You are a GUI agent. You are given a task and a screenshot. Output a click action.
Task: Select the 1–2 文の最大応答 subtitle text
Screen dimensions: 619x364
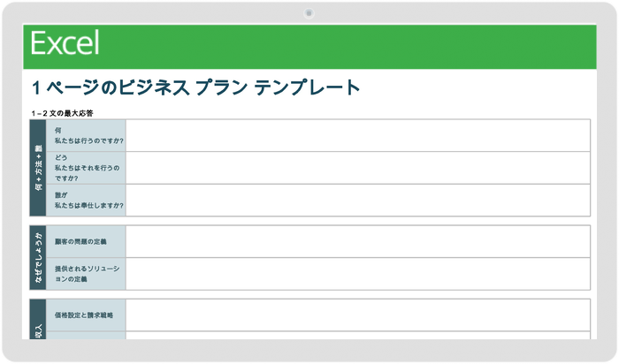[62, 113]
